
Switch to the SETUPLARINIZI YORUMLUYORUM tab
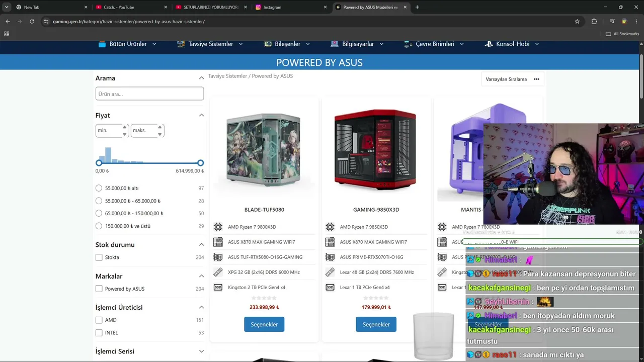pyautogui.click(x=211, y=7)
